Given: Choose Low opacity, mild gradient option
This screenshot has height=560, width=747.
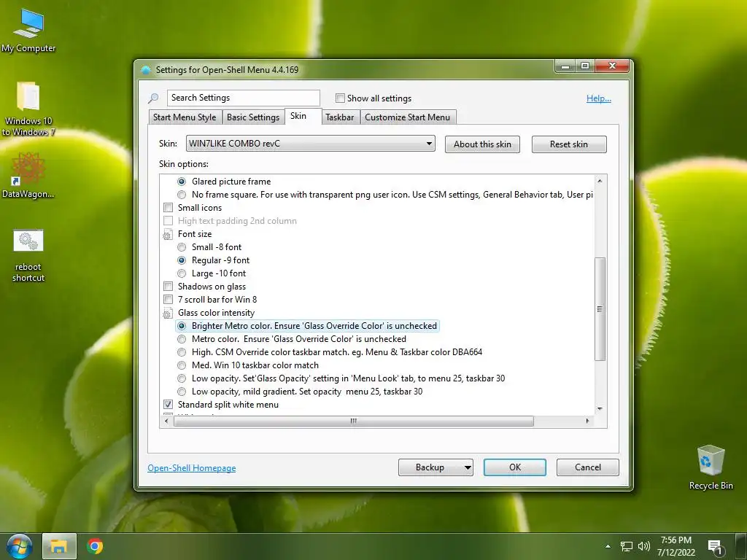Looking at the screenshot, I should [x=182, y=392].
